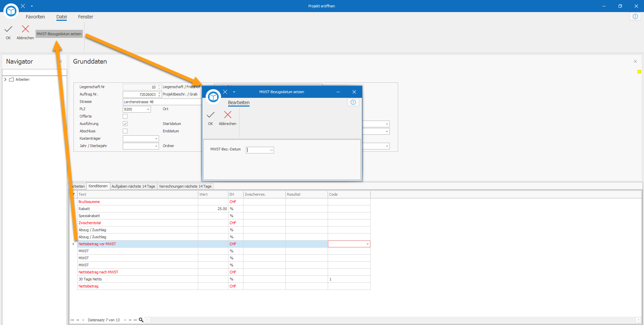Switch to Aufgaben nächste 14 Tage tab
The image size is (644, 325).
(133, 186)
